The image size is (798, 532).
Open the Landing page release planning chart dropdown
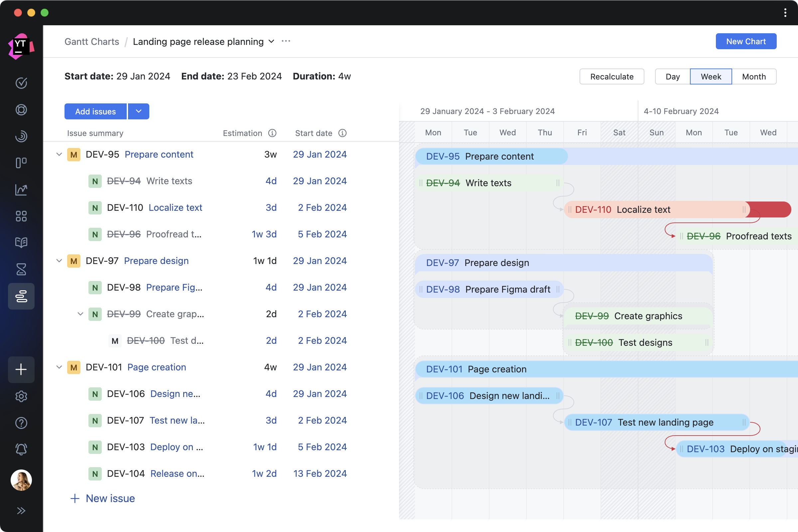[271, 41]
